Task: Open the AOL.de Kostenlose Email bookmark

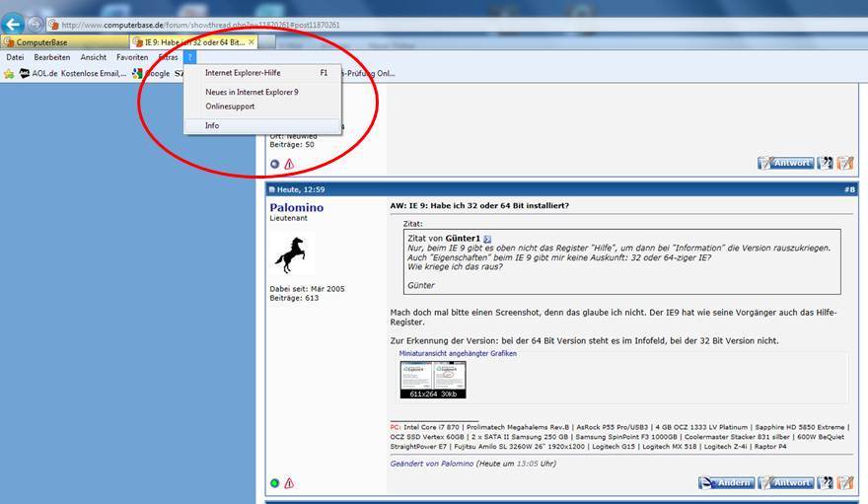Action: coord(73,74)
